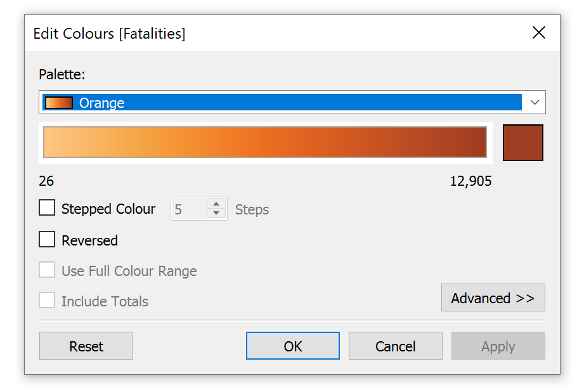This screenshot has width=577, height=392.
Task: Expand the Advanced >> options
Action: click(493, 298)
